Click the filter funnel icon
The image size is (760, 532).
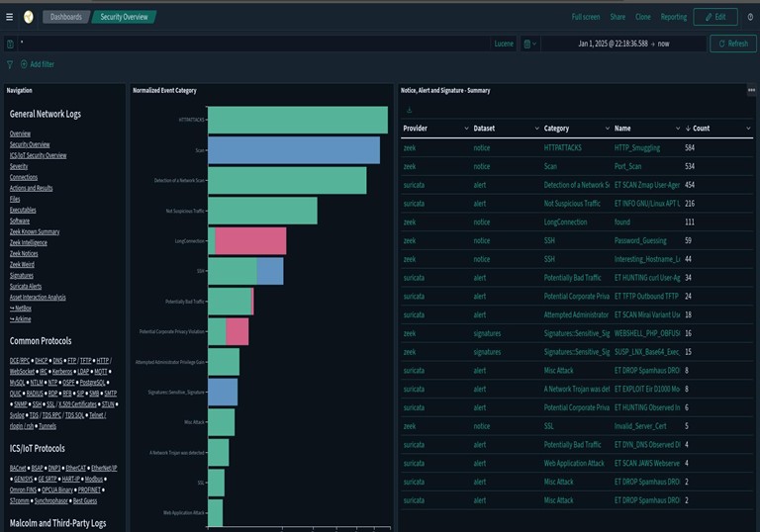[x=10, y=64]
